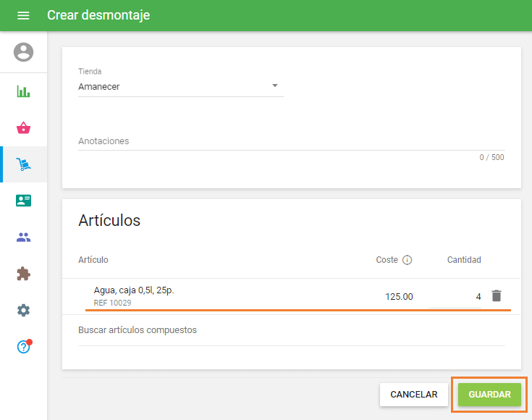Click the Artículo column header
The height and width of the screenshot is (420, 532).
[93, 260]
